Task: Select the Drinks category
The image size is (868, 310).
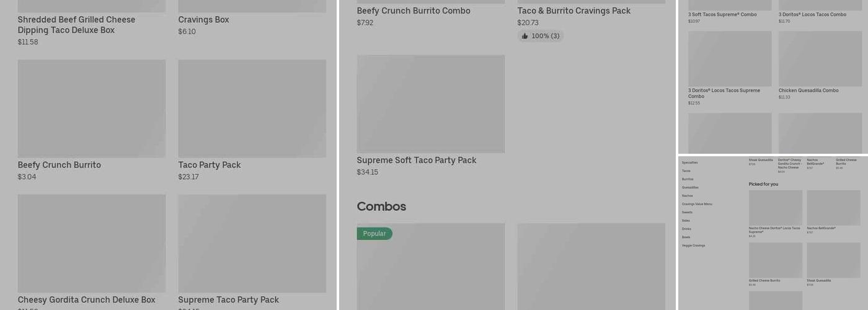Action: [x=686, y=229]
